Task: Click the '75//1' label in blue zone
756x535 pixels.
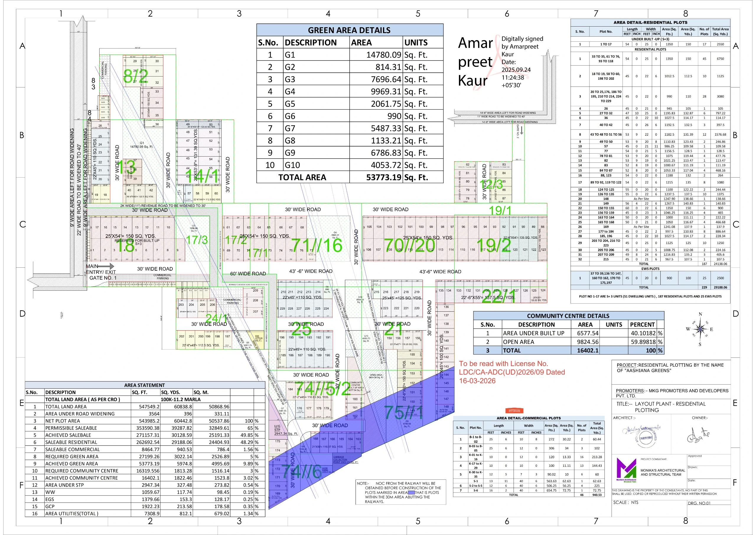Action: pyautogui.click(x=403, y=412)
